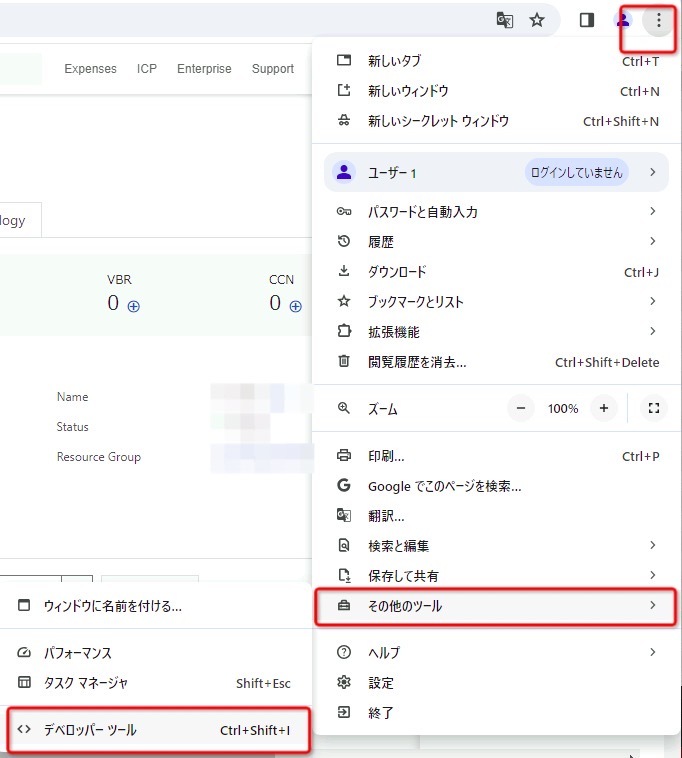Click the gear icon beside 設定
This screenshot has height=758, width=682.
click(x=344, y=682)
